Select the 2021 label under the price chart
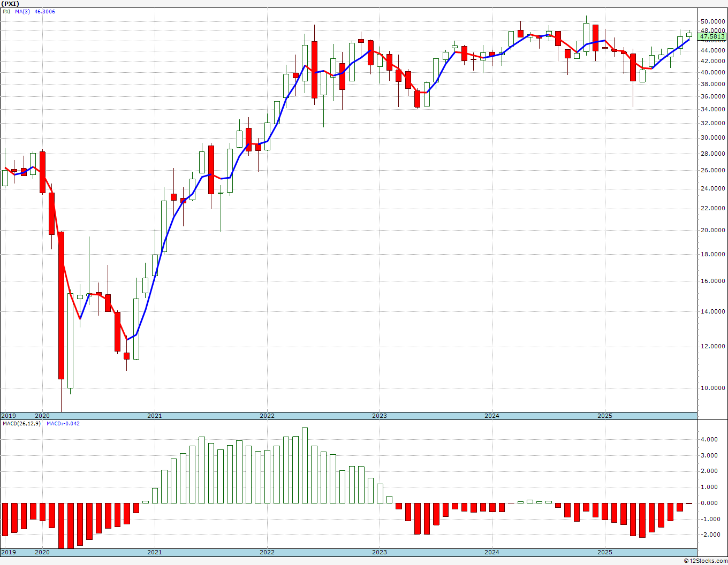Screen dimensions: 728x565 click(154, 416)
